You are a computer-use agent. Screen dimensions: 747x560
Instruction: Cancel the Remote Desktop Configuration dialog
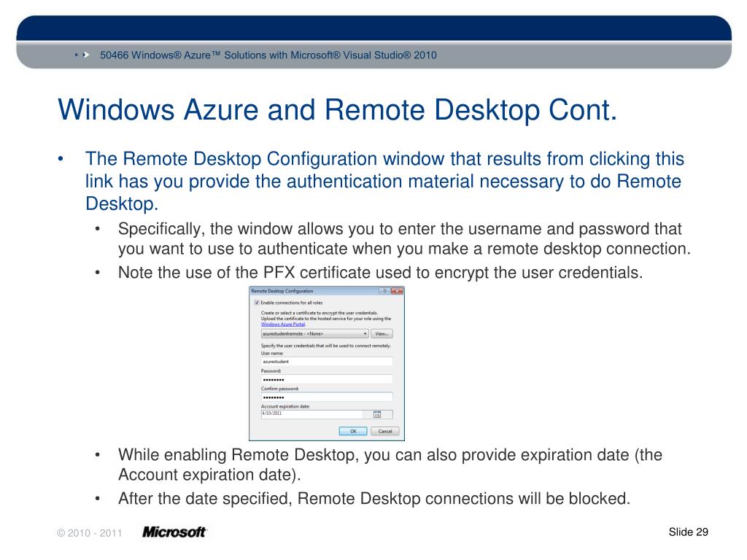(385, 431)
